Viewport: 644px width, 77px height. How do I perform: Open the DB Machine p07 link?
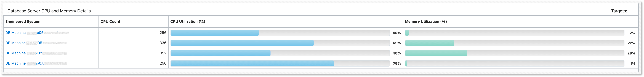(x=36, y=64)
